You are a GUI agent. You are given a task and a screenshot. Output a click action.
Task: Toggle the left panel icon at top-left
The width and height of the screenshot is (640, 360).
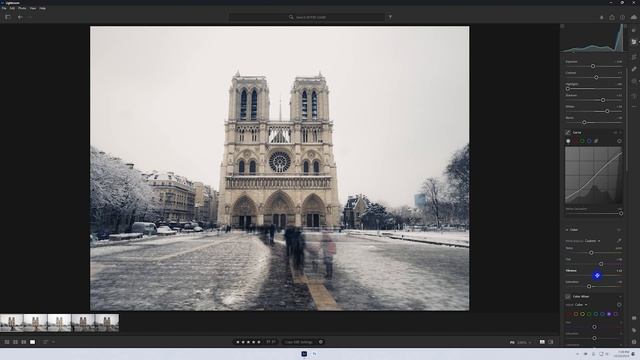(x=8, y=17)
